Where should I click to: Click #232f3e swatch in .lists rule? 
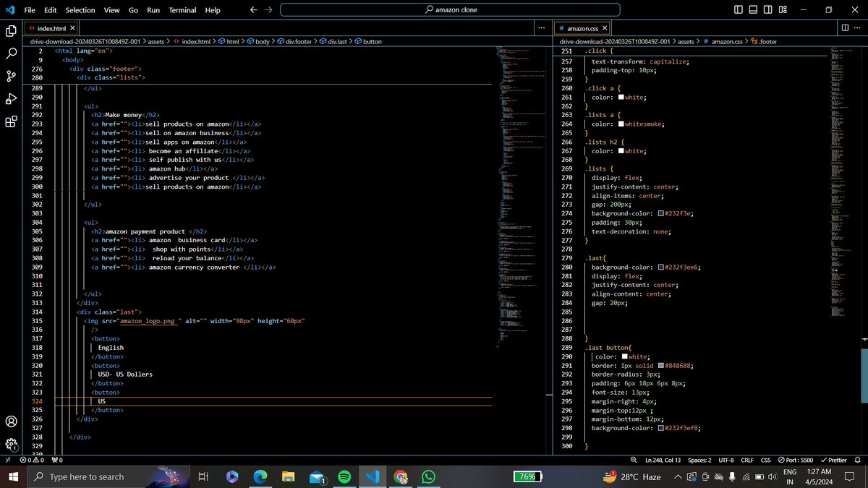(x=661, y=213)
